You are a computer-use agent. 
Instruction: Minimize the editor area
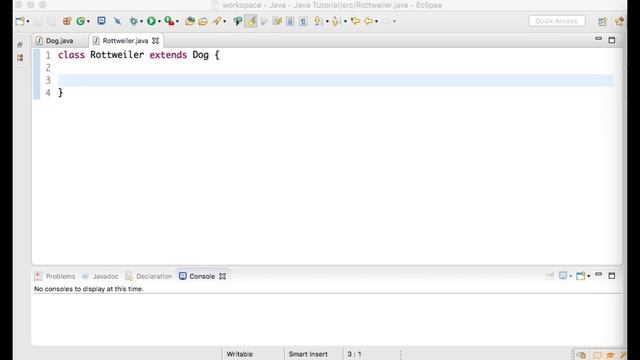[598, 39]
